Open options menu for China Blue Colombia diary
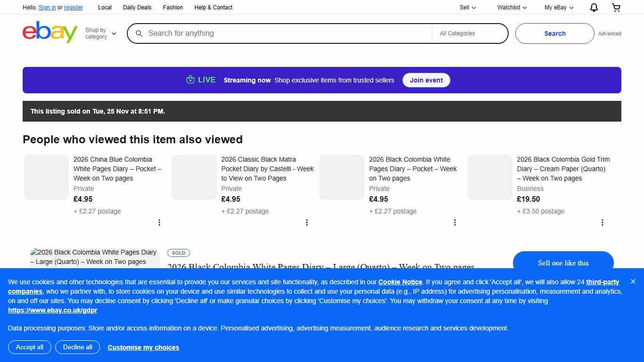 159,222
